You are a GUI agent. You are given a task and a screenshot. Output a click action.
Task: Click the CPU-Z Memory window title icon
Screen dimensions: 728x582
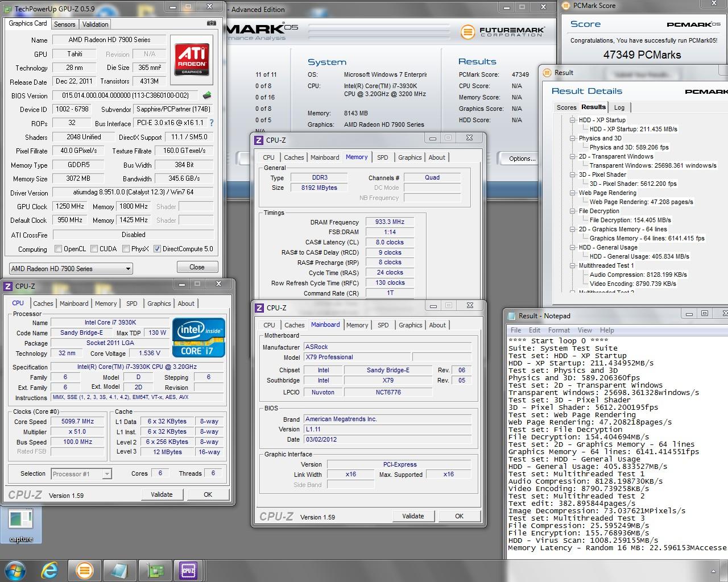[x=259, y=140]
